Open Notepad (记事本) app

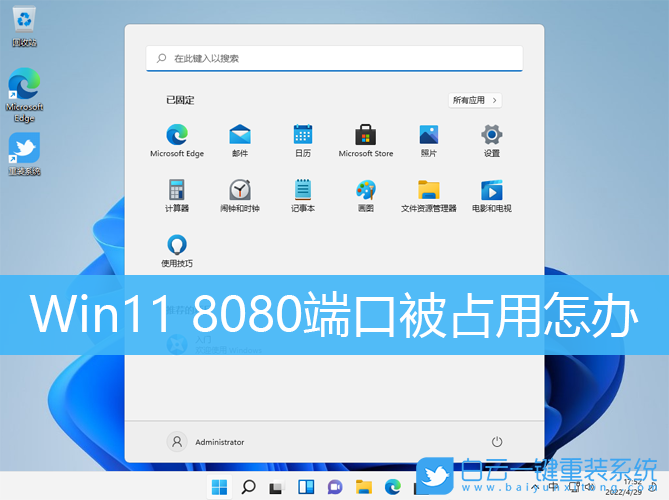[303, 196]
